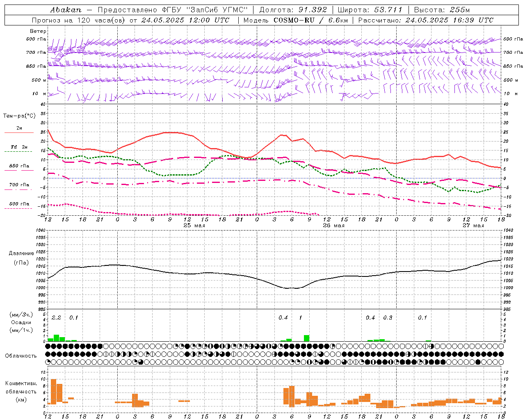Select 'Модель COSMO-RU / 6.6км' model label
This screenshot has height=420, width=525.
296,20
